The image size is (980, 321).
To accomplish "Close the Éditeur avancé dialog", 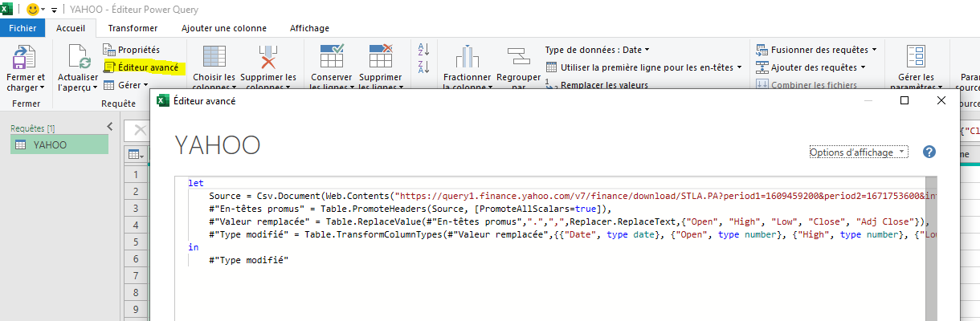I will point(941,100).
